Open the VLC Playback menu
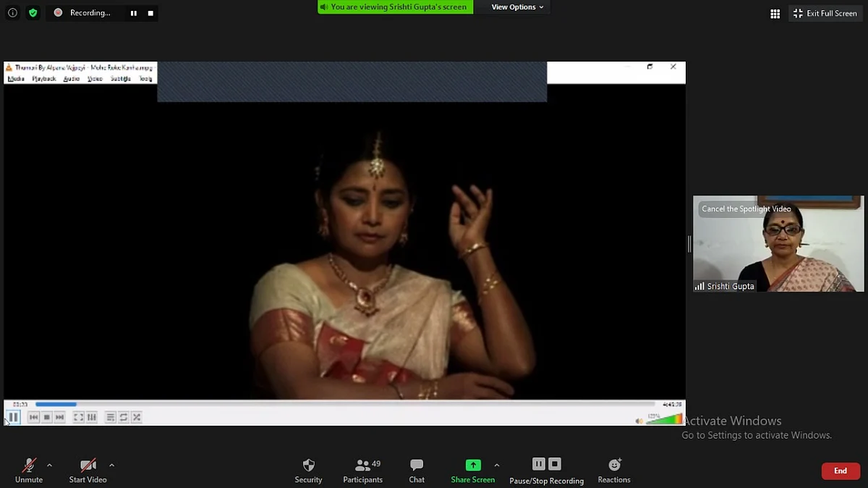The image size is (868, 488). pyautogui.click(x=43, y=78)
